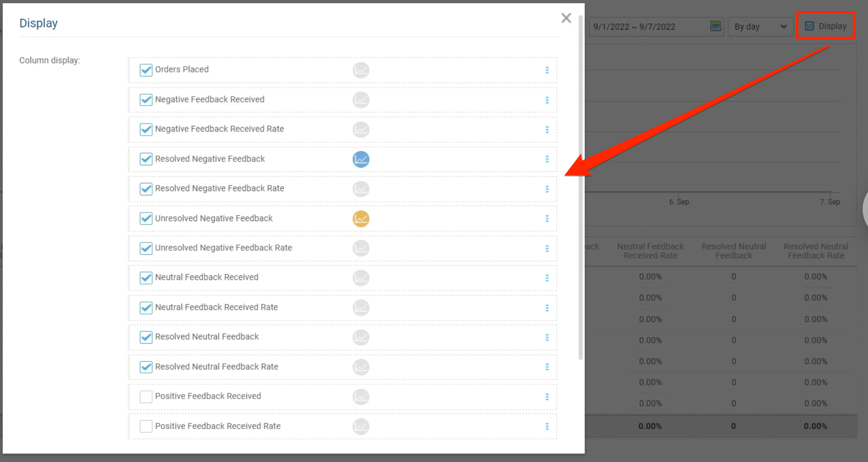Open the By day dropdown
868x462 pixels.
760,27
